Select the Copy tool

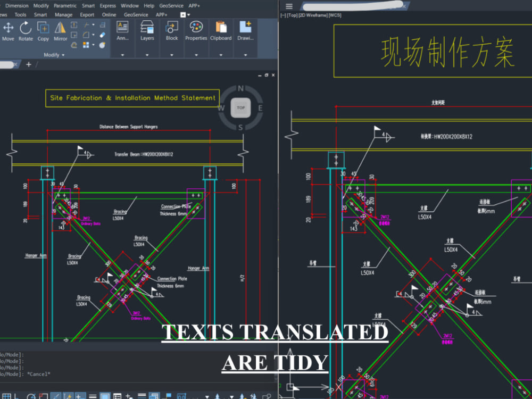[43, 31]
